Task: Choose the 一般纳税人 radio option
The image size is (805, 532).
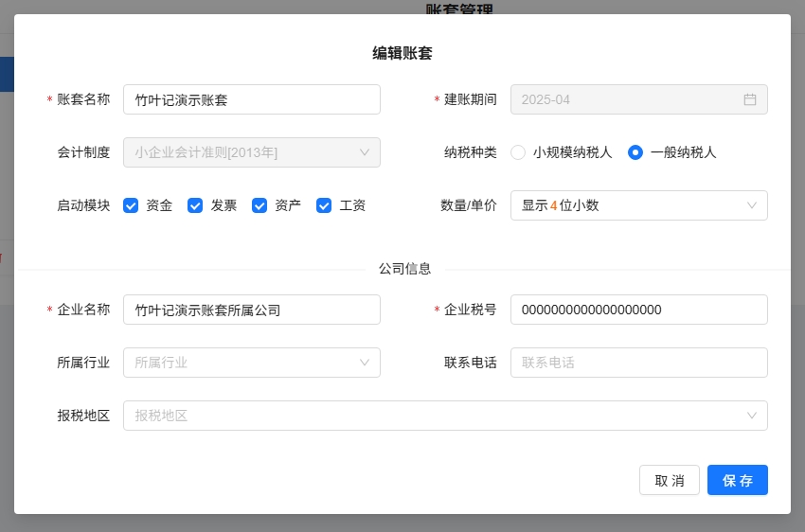Action: [635, 152]
